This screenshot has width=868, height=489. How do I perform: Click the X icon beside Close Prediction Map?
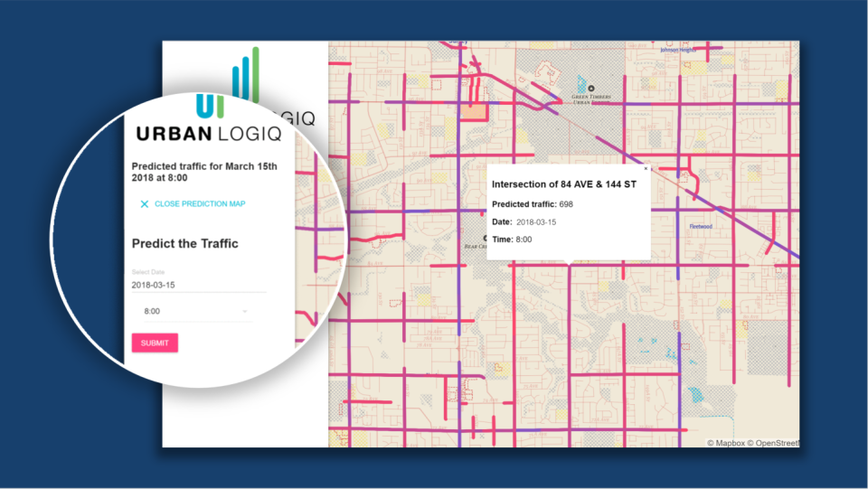click(x=145, y=204)
